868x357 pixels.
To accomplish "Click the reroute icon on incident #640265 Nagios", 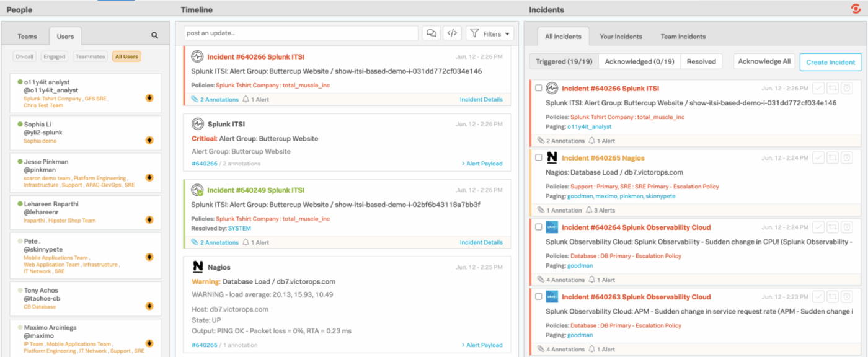I will click(833, 157).
